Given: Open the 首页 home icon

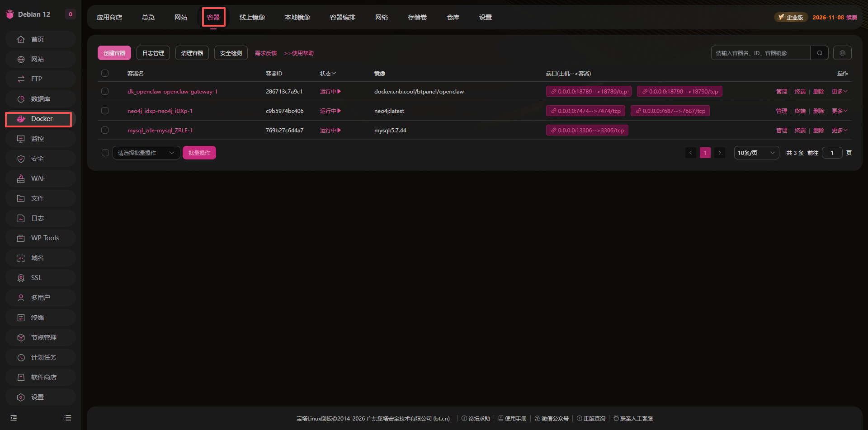Looking at the screenshot, I should pyautogui.click(x=21, y=39).
